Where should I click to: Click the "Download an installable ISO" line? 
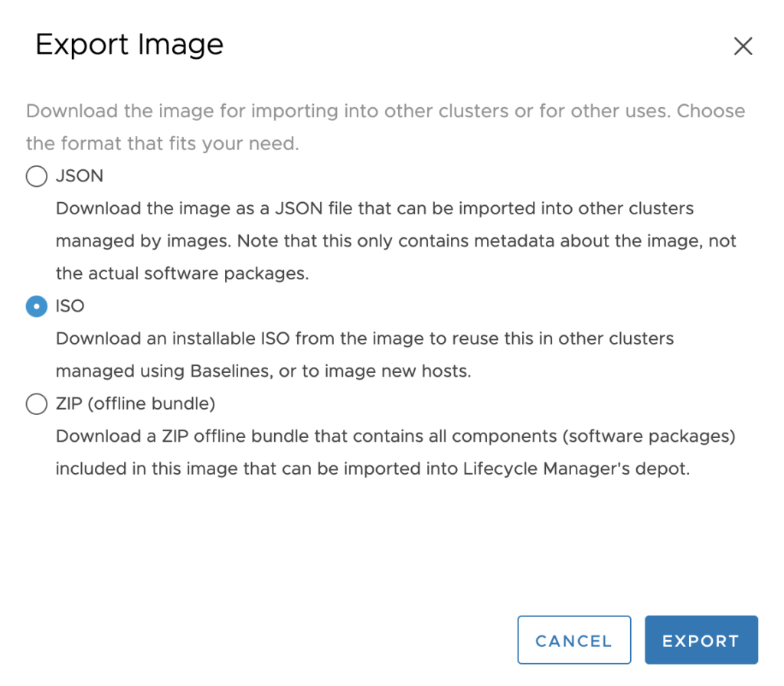pos(364,338)
